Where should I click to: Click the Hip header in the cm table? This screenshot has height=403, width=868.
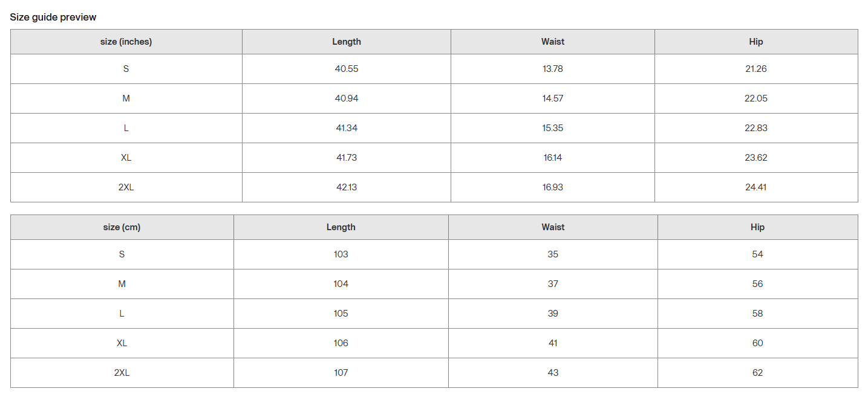tap(757, 227)
